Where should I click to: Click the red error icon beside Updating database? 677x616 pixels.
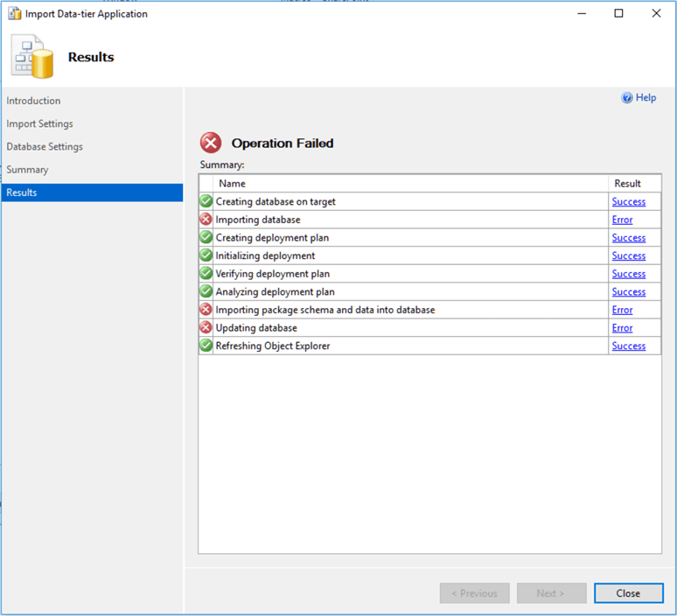[206, 328]
